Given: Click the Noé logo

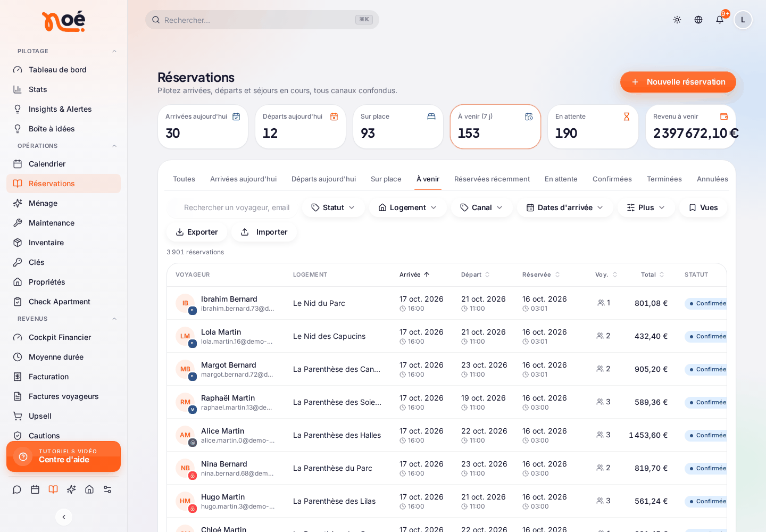Looking at the screenshot, I should pos(63,21).
